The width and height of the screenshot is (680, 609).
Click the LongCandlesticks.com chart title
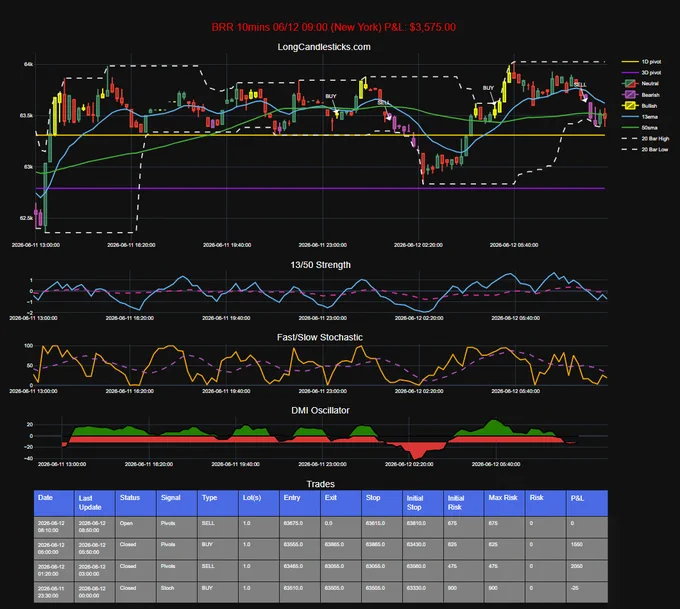click(x=324, y=47)
